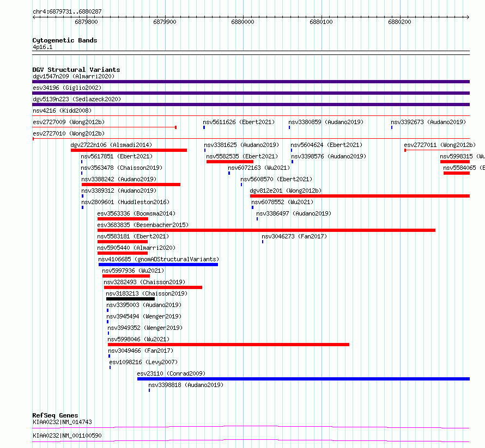Click nsv4216 (Kidd2008) label
This screenshot has height=448, width=485.
click(x=62, y=111)
